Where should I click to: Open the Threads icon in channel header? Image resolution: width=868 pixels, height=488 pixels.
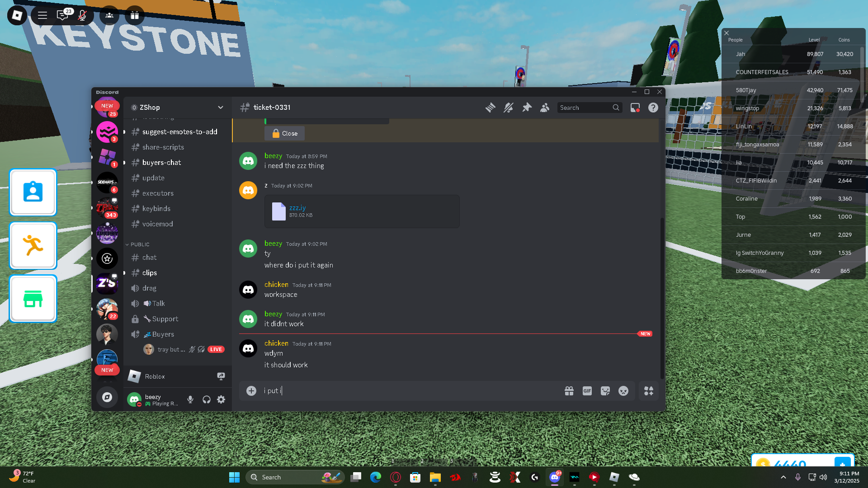pyautogui.click(x=490, y=108)
